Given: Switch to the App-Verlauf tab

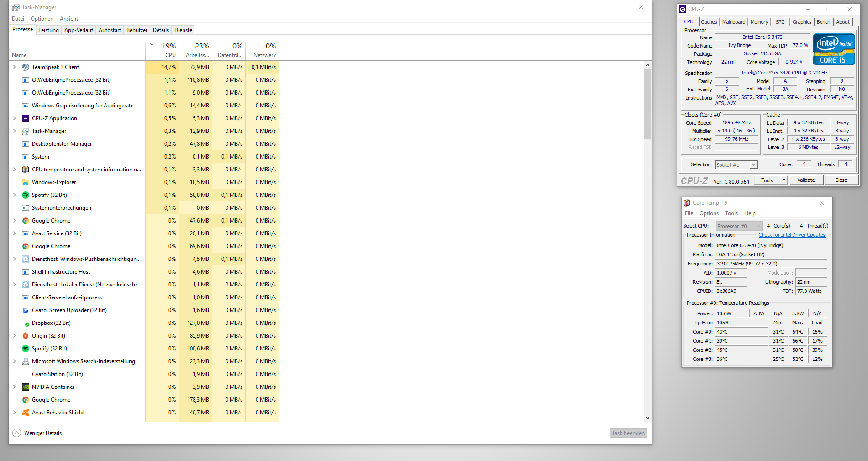Looking at the screenshot, I should 79,30.
